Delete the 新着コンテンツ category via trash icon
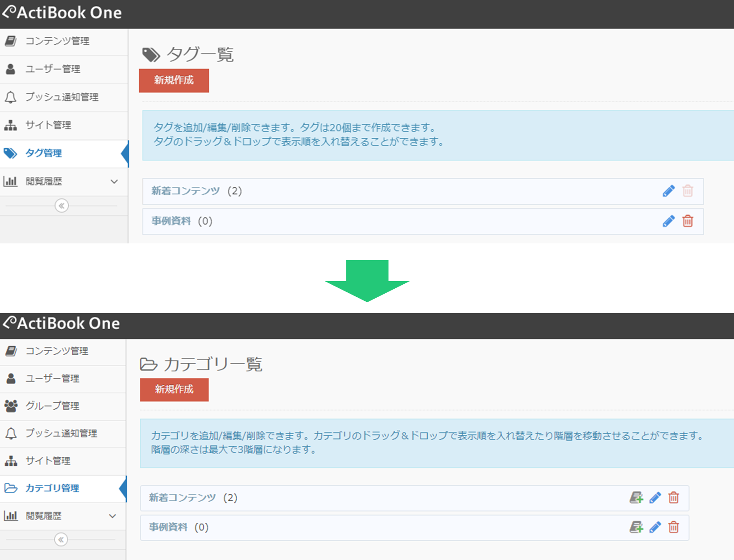The width and height of the screenshot is (734, 560). (x=674, y=498)
